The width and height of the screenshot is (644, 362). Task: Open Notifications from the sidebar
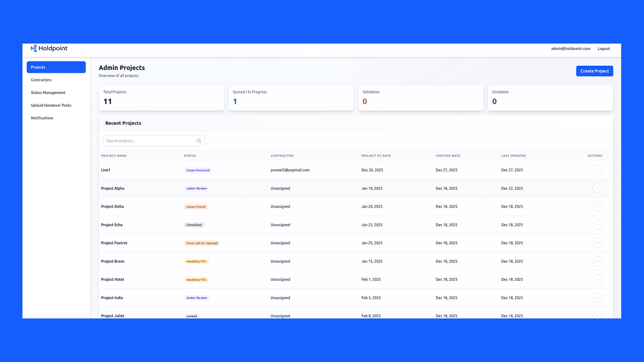42,118
